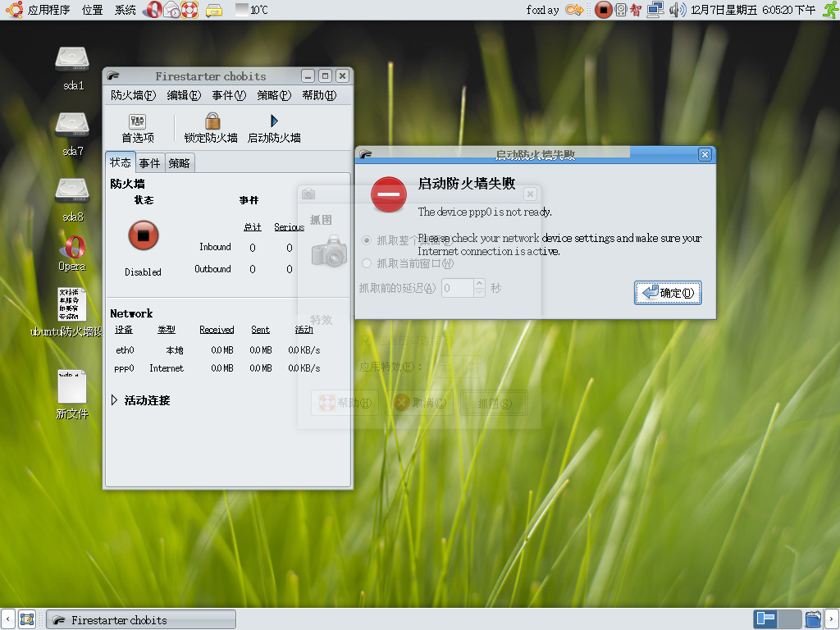This screenshot has width=840, height=630.
Task: Click the speaker device tray icon
Action: (x=621, y=10)
